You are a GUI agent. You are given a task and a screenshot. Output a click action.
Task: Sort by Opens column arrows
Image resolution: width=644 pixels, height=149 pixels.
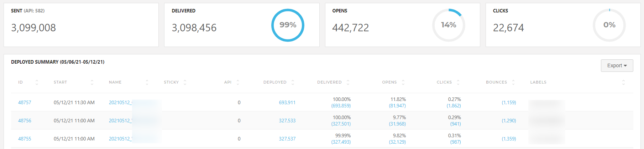(x=403, y=83)
